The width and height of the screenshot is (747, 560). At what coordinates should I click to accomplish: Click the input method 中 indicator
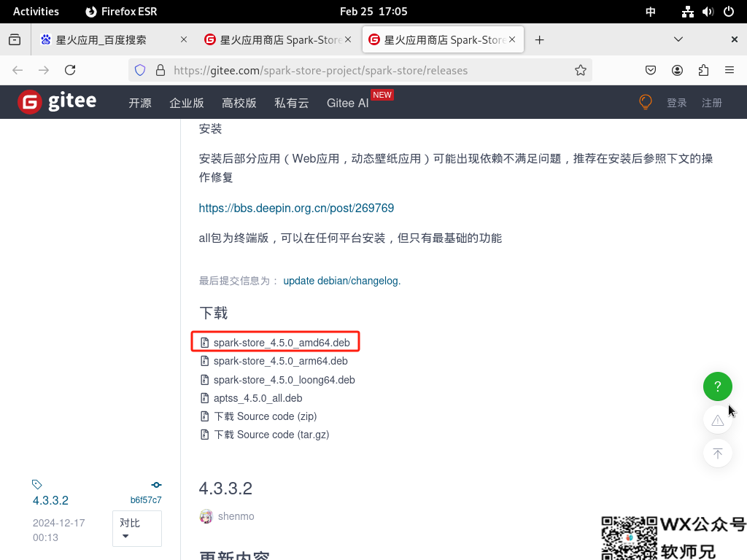[650, 12]
